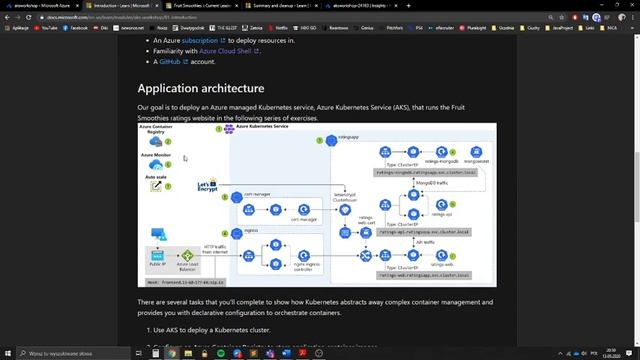
Task: Click the nginx ingress controller icon
Action: coord(303,256)
